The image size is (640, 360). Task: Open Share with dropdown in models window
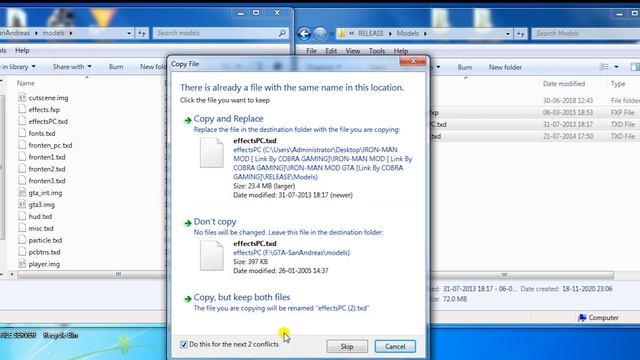[72, 67]
